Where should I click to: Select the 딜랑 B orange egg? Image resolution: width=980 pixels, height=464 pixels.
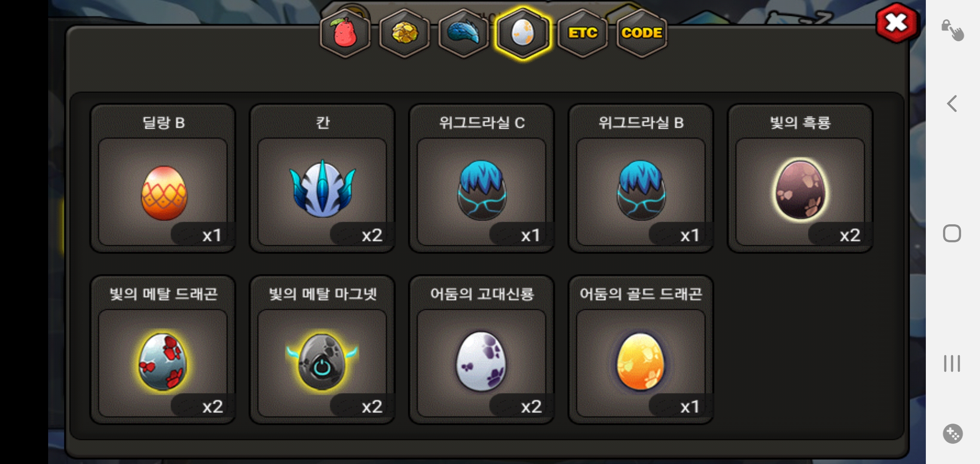[163, 178]
